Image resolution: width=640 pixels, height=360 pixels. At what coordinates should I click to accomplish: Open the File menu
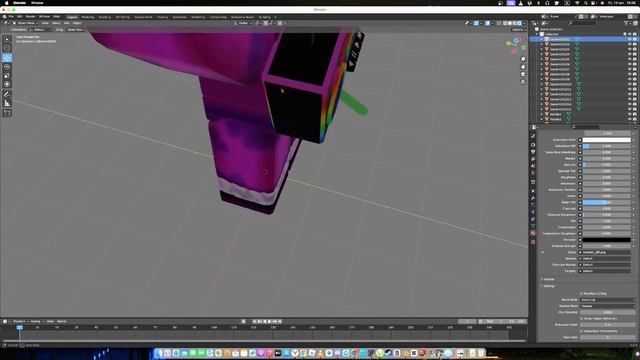pos(11,17)
